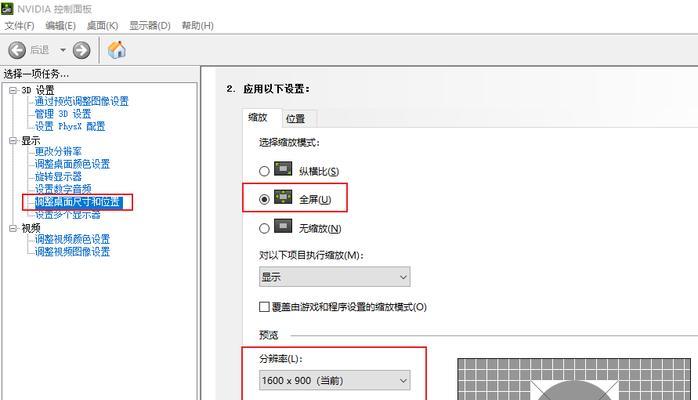Click the forward arrow toolbar button
The width and height of the screenshot is (698, 400).
(x=81, y=50)
